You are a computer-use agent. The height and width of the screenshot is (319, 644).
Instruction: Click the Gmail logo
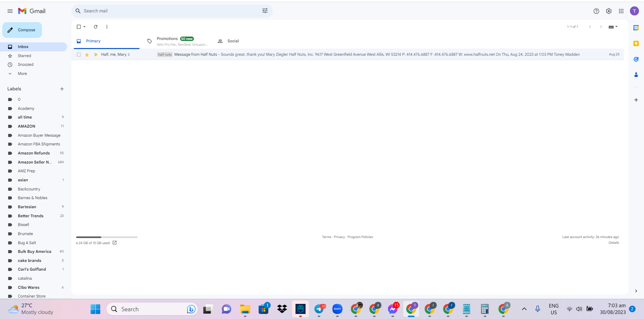tap(32, 11)
